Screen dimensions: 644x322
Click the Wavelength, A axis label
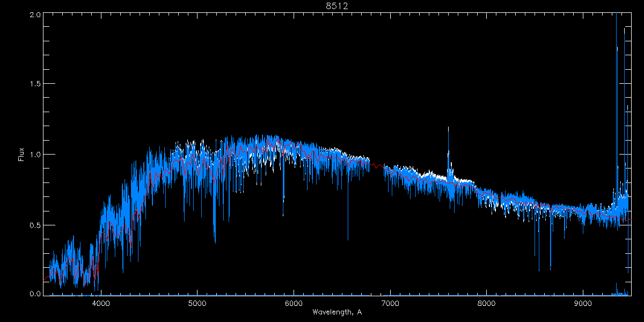click(x=337, y=312)
